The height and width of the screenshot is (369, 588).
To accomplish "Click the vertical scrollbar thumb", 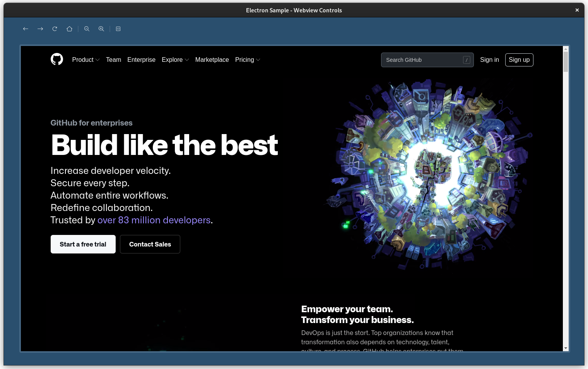I will click(566, 62).
